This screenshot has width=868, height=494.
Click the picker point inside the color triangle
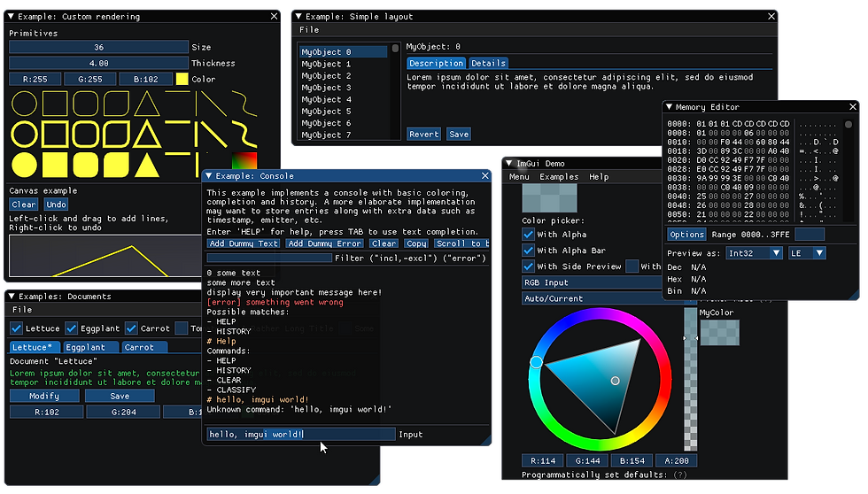point(615,381)
